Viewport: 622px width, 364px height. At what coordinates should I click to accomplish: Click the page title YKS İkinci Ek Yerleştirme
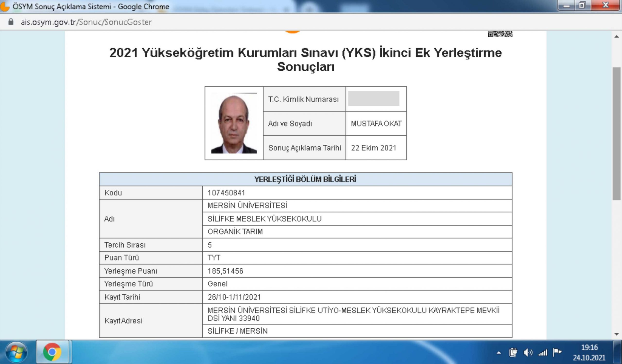[x=306, y=60]
